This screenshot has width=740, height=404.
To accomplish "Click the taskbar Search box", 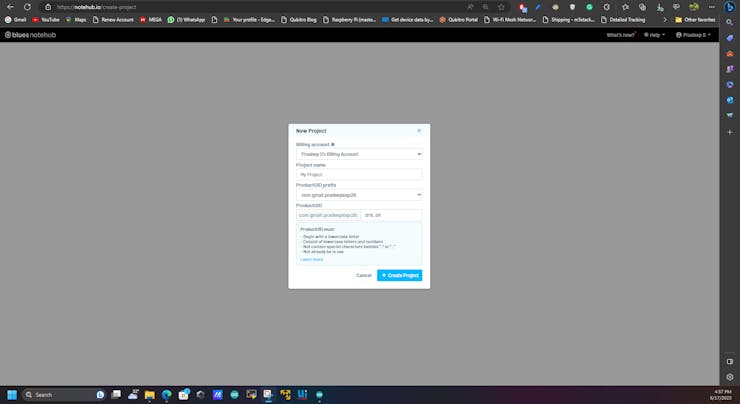I will (64, 395).
